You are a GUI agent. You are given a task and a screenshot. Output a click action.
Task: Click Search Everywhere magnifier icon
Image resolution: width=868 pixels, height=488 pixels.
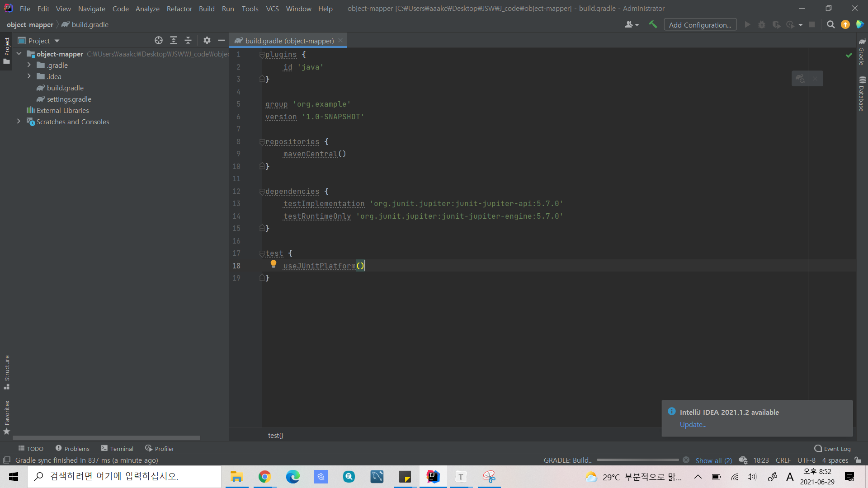(830, 25)
